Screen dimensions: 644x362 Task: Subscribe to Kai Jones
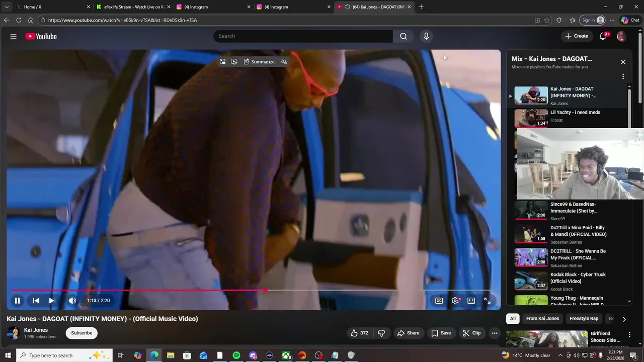click(82, 333)
